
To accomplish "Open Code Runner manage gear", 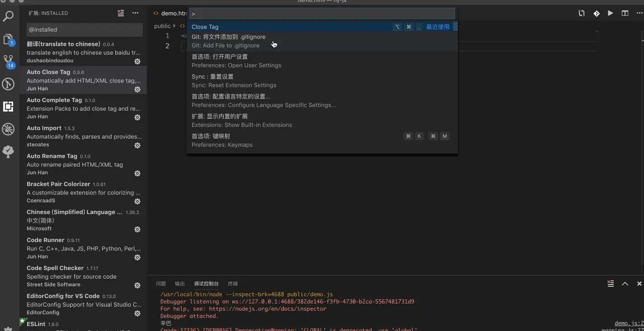I will (137, 257).
